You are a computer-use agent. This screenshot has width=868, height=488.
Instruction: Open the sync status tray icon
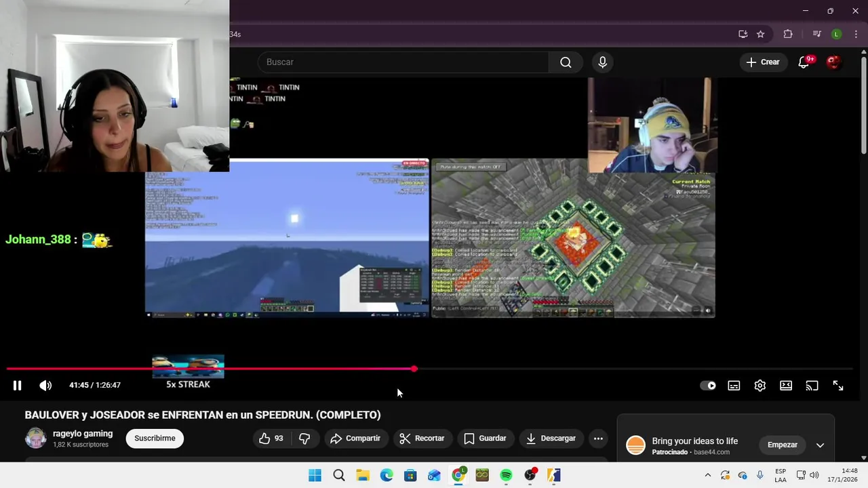(x=725, y=475)
